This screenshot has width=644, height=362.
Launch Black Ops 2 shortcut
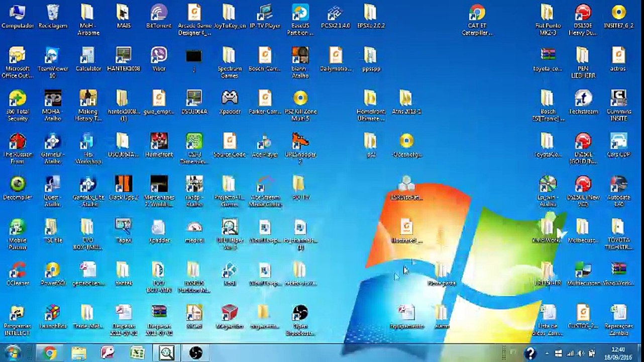pos(124,188)
